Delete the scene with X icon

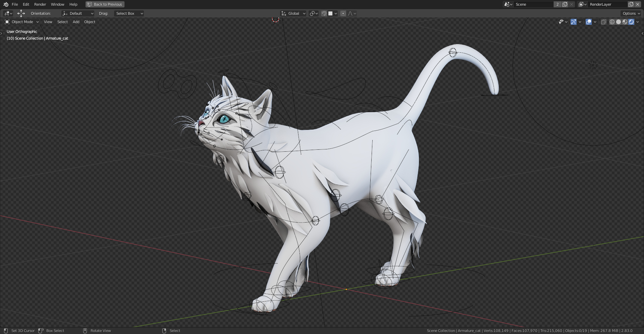[x=572, y=4]
